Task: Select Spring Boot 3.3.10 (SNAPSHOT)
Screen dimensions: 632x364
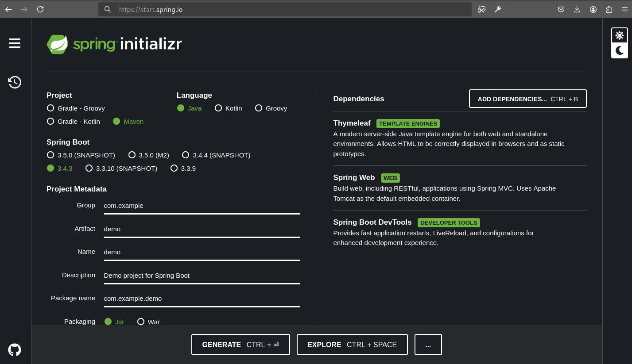Action: (x=121, y=168)
